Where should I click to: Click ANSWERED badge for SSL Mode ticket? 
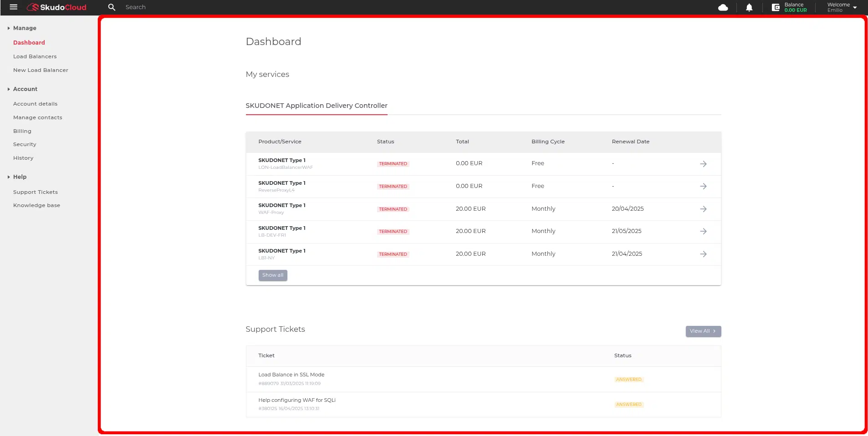pos(628,380)
